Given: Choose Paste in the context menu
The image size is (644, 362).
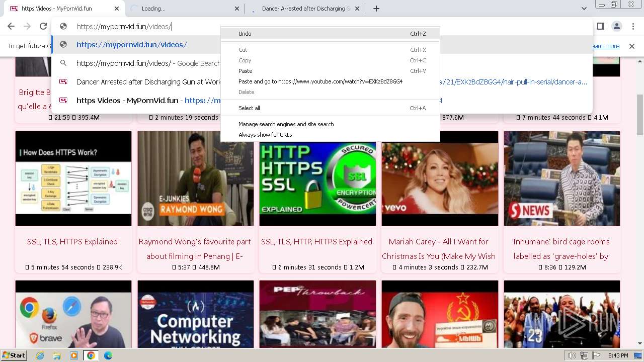Looking at the screenshot, I should [330, 71].
